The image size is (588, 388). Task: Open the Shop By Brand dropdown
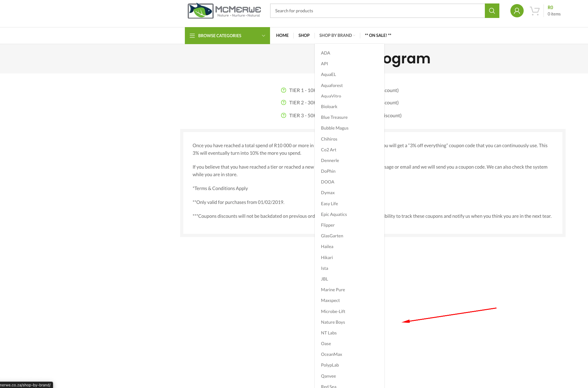pyautogui.click(x=337, y=35)
